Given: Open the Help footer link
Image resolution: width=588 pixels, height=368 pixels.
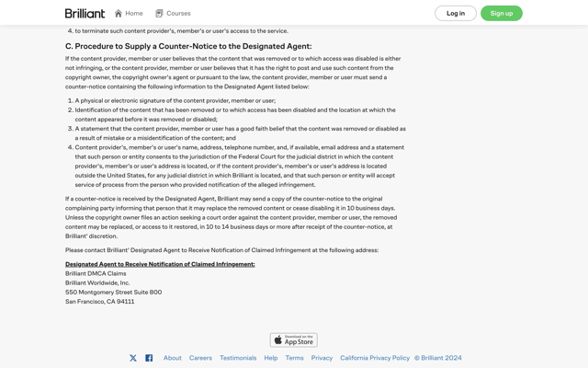Looking at the screenshot, I should [271, 358].
